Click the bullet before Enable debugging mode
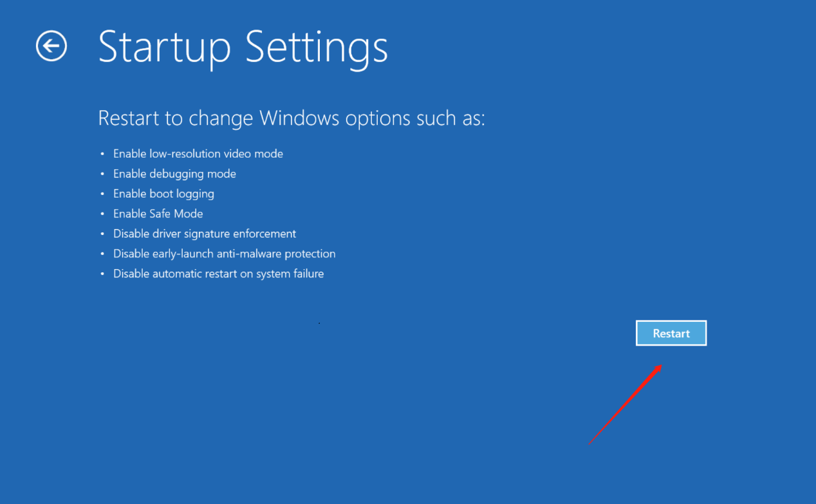 pos(102,174)
